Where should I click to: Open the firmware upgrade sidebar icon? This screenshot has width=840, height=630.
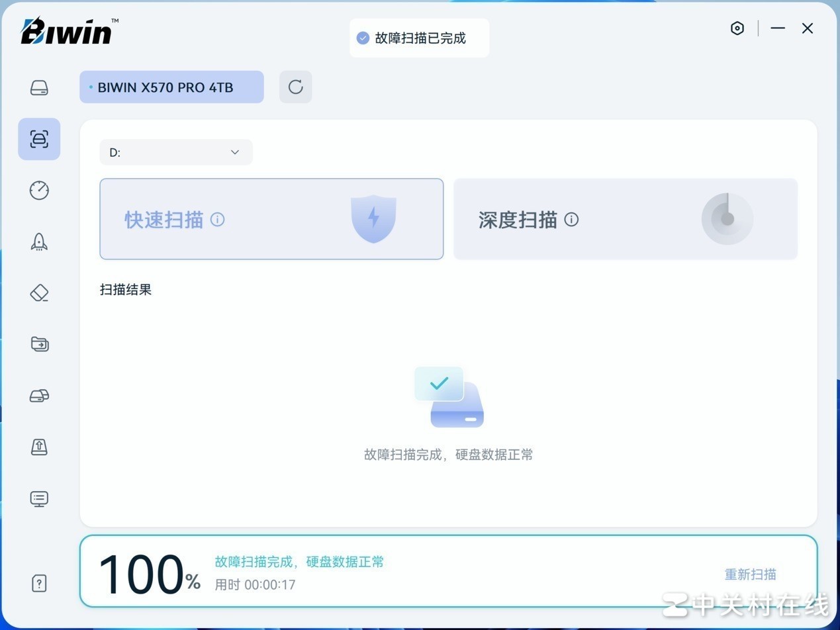pyautogui.click(x=39, y=447)
